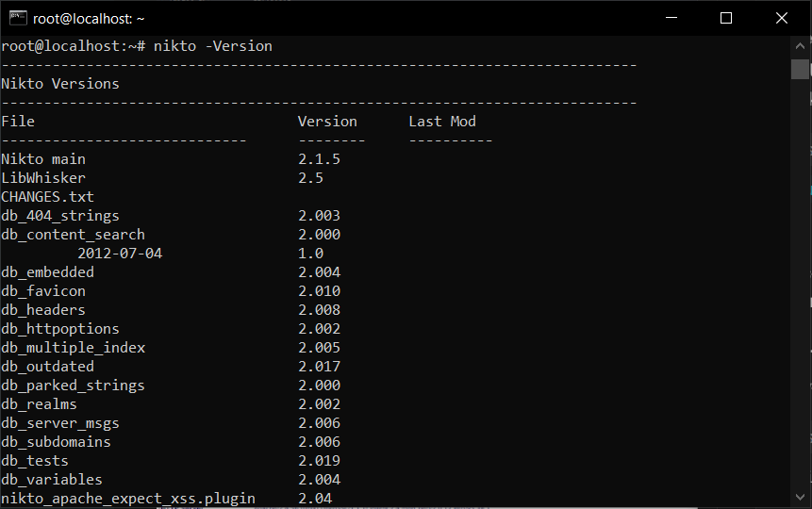Click the 'CHANGES.txt' entry
Screen dimensions: 812x509
click(x=48, y=197)
